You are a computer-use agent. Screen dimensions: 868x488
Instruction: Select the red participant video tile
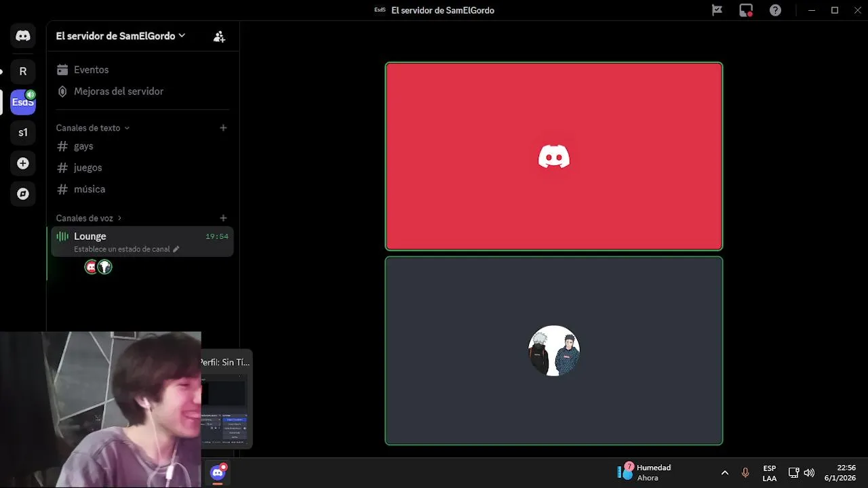tap(554, 157)
